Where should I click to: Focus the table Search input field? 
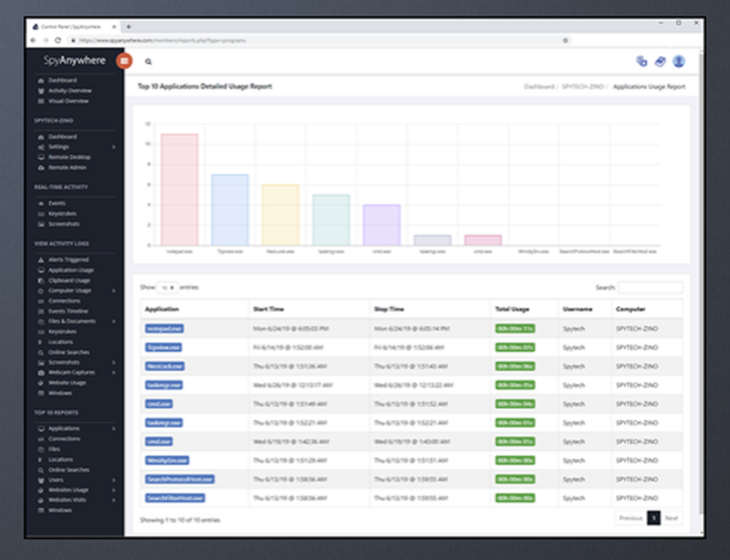tap(650, 288)
